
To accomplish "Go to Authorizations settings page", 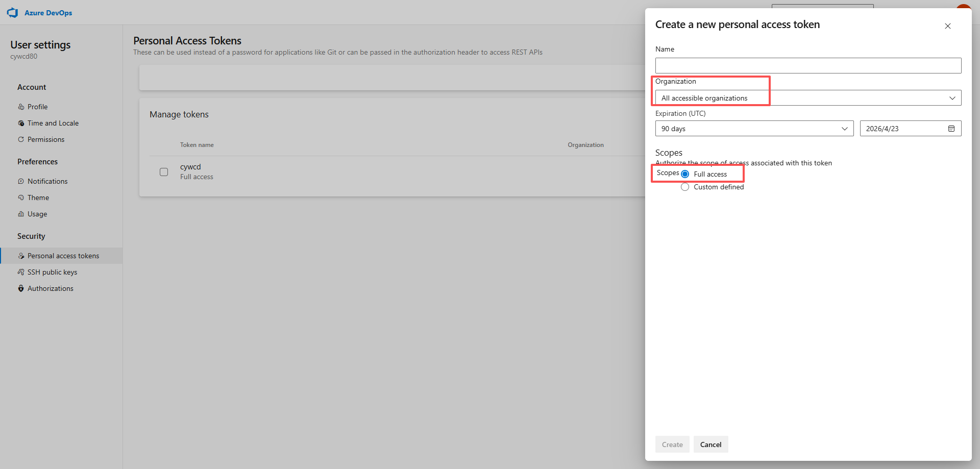I will [50, 288].
